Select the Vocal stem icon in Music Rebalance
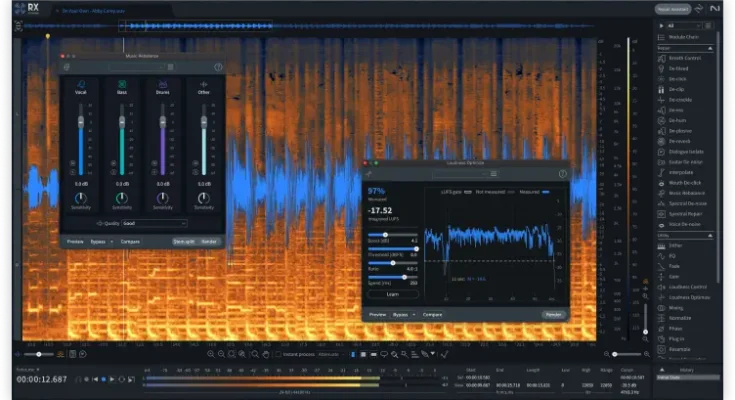Viewport: 735px width, 400px height. coord(81,83)
